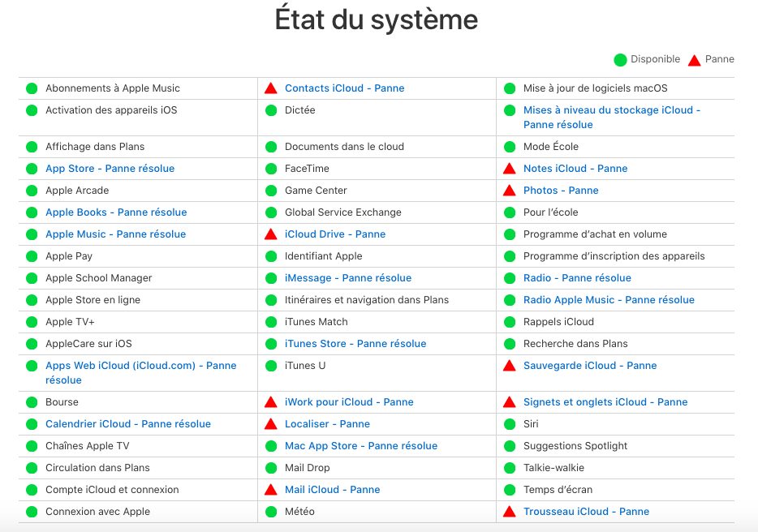
Task: Open the App Store - Panne résolue link
Action: click(x=110, y=169)
